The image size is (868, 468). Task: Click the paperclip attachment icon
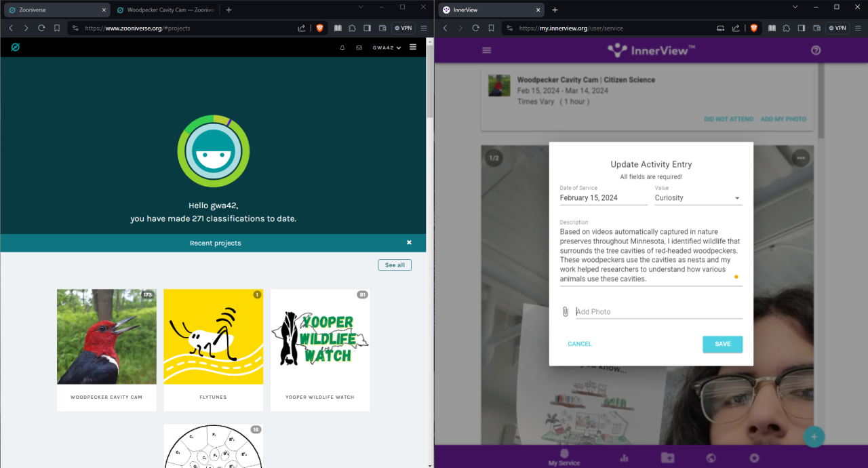tap(565, 311)
